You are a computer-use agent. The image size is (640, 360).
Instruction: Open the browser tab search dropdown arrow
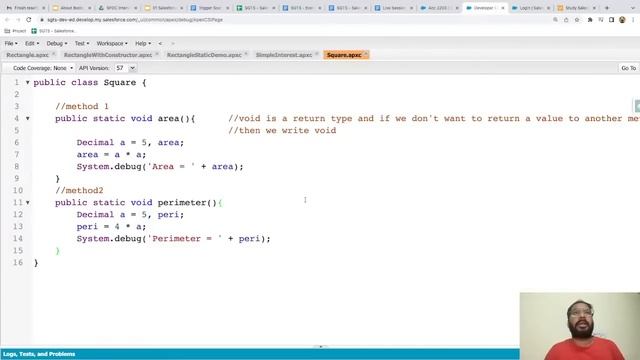633,8
